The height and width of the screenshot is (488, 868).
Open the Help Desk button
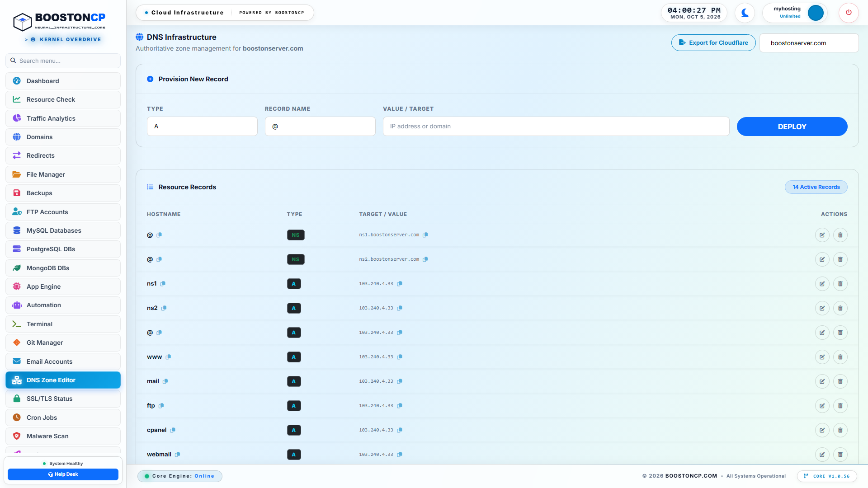coord(63,474)
